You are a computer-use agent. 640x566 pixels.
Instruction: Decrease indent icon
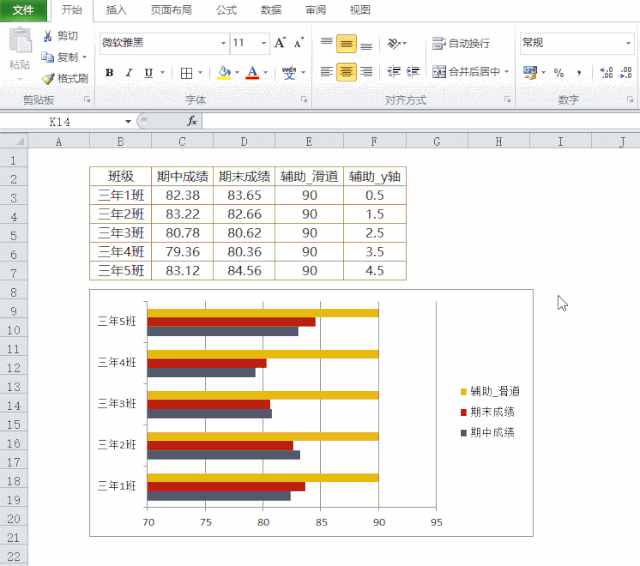tap(394, 72)
